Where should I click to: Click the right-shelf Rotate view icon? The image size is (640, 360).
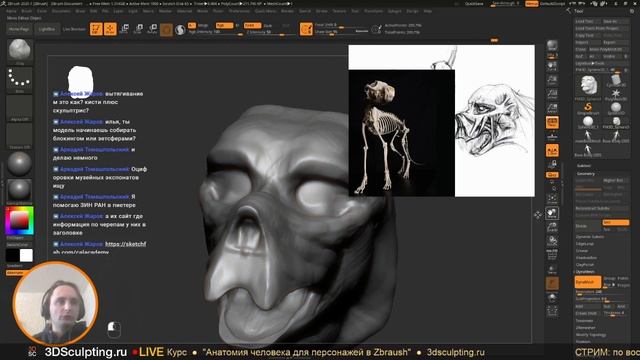[x=552, y=241]
